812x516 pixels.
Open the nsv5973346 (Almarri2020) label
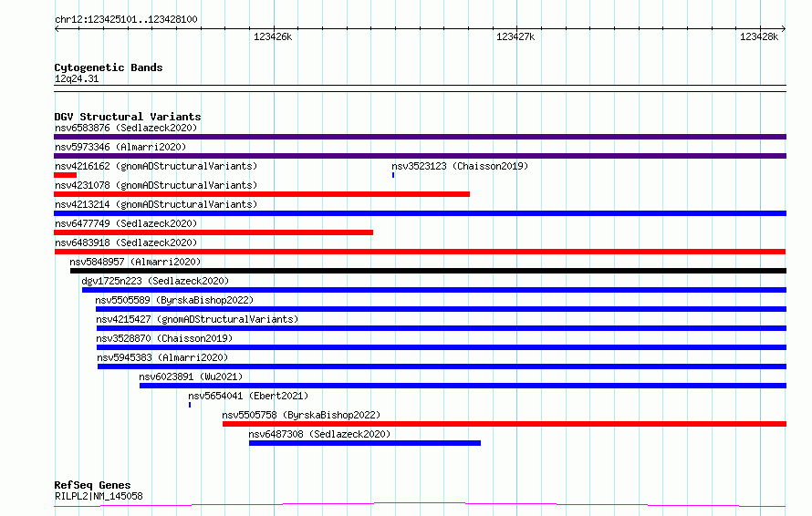(x=120, y=147)
